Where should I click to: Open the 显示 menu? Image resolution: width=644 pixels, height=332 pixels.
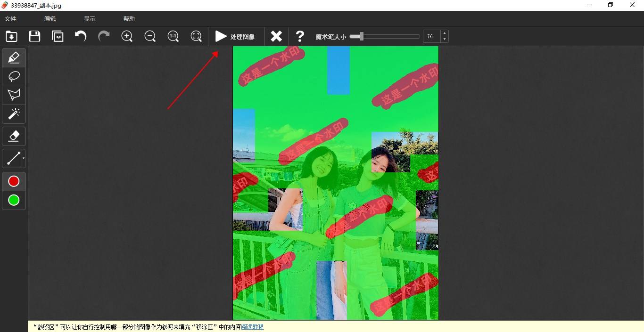click(89, 19)
